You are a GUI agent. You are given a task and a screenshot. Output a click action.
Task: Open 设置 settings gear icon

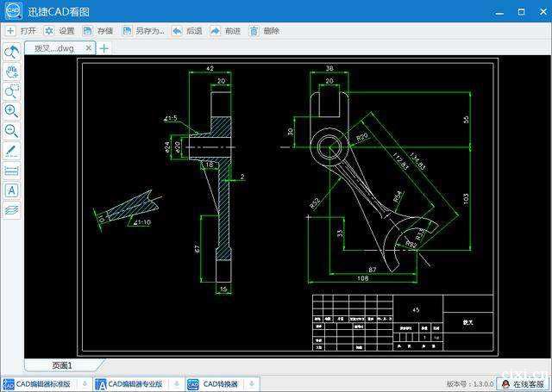(49, 31)
